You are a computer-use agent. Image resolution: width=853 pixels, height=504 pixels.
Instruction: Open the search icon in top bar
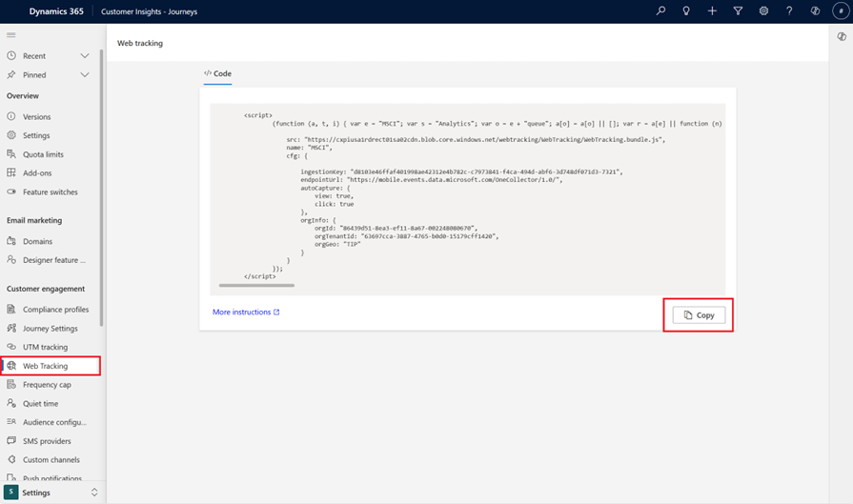(660, 11)
